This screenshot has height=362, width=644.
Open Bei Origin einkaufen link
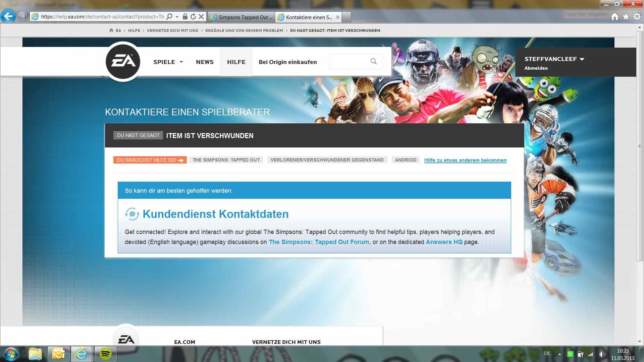[x=287, y=62]
